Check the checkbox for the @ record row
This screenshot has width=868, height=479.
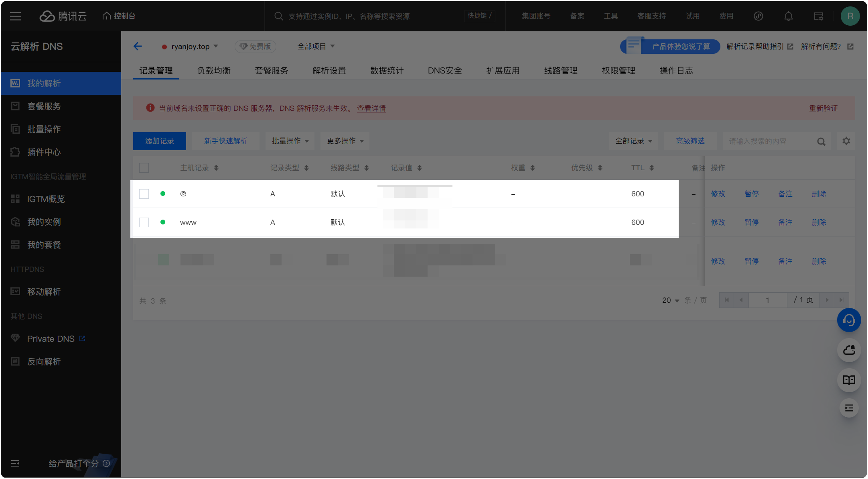(144, 194)
